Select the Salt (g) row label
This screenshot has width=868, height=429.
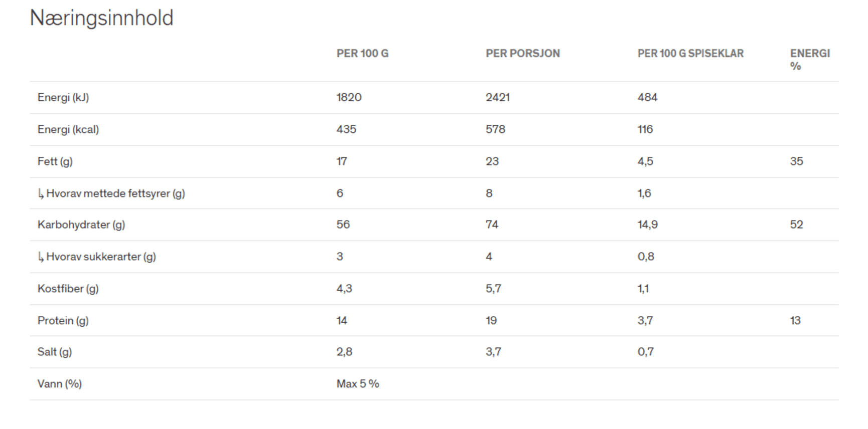click(55, 352)
